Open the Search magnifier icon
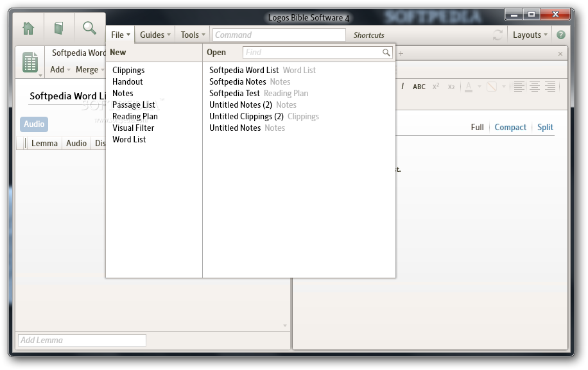588x370 pixels. (89, 28)
